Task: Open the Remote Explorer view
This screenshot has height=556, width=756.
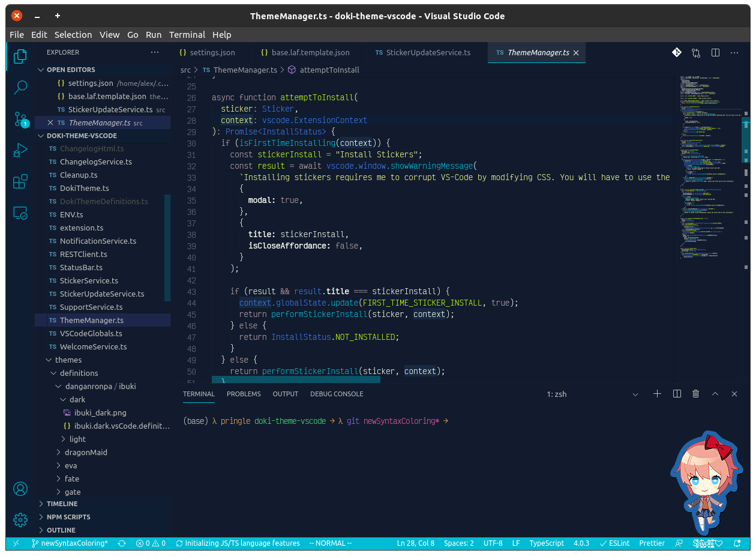Action: [x=20, y=213]
